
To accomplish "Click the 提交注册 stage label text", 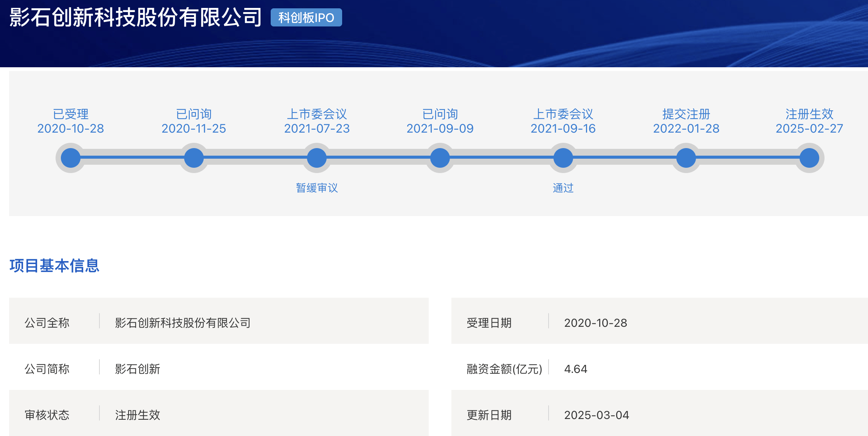I will pos(686,114).
